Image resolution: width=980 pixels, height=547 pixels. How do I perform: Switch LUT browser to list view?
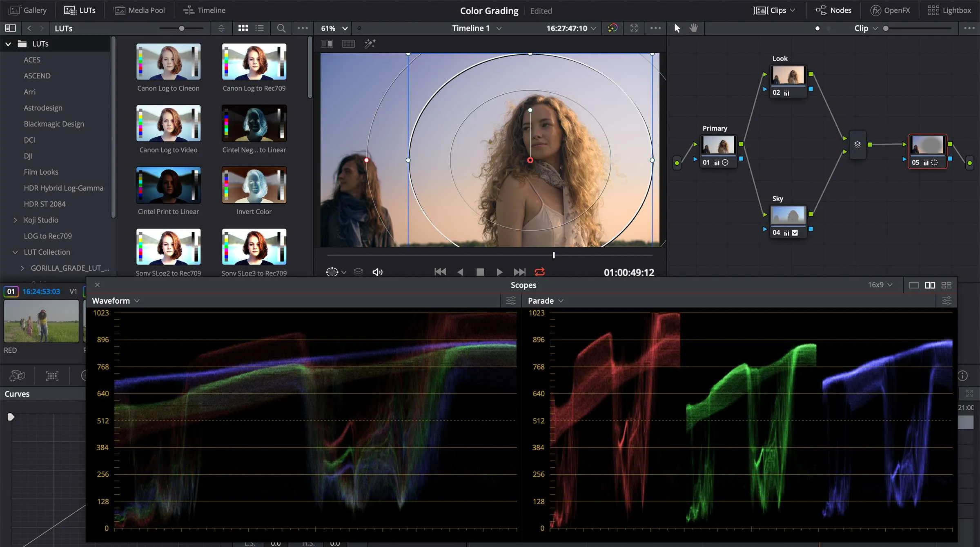click(x=260, y=28)
